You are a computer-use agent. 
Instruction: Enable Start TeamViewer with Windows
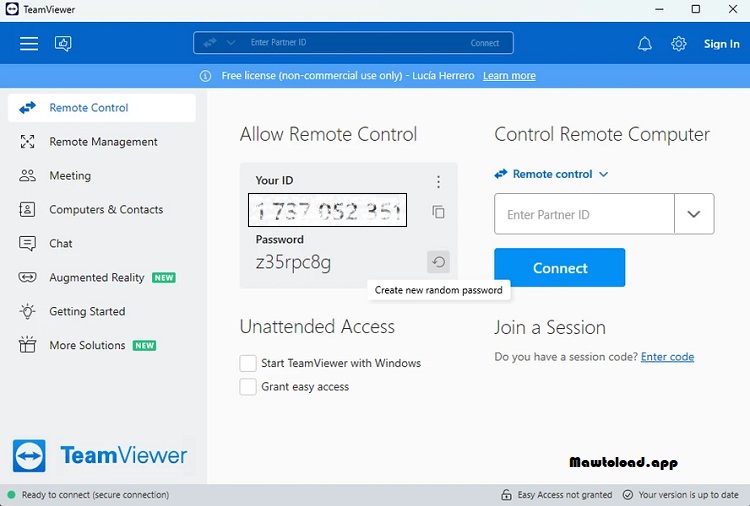[x=248, y=363]
